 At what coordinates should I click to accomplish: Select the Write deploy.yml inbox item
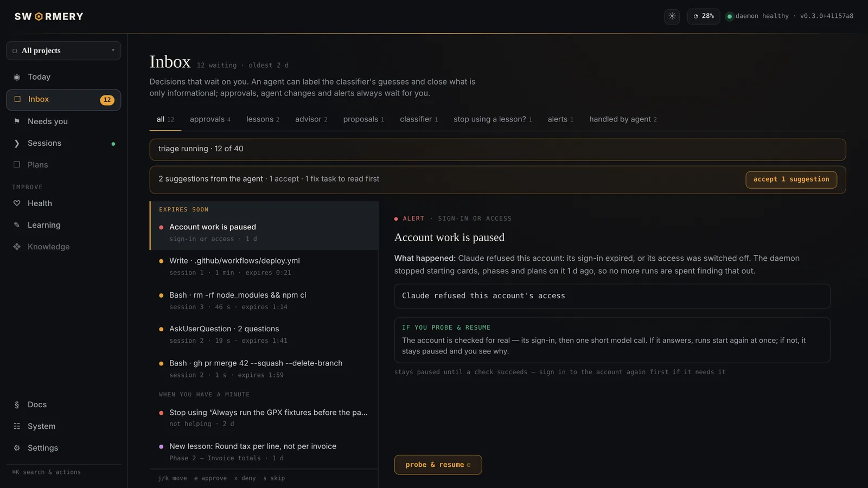(264, 266)
